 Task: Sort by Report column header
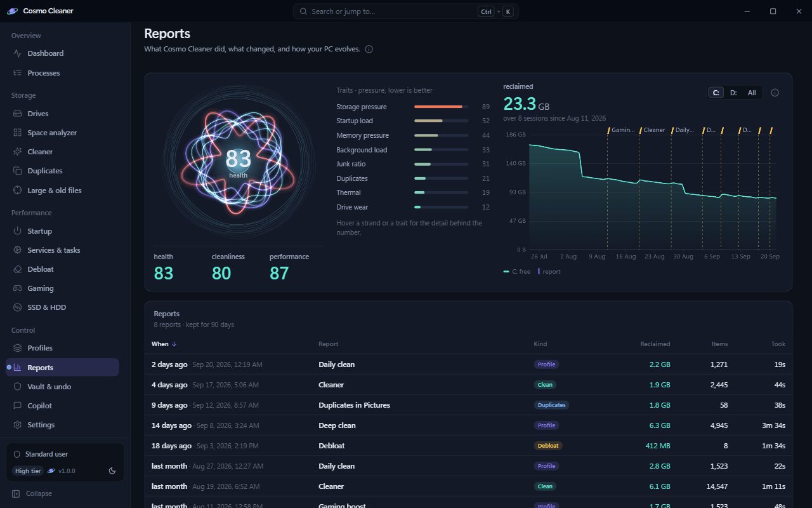328,344
